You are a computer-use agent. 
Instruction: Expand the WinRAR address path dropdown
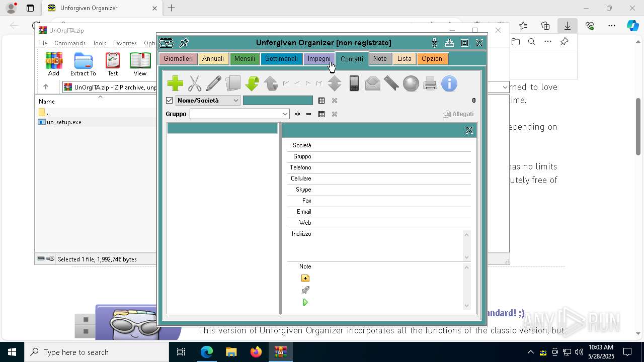click(x=505, y=87)
